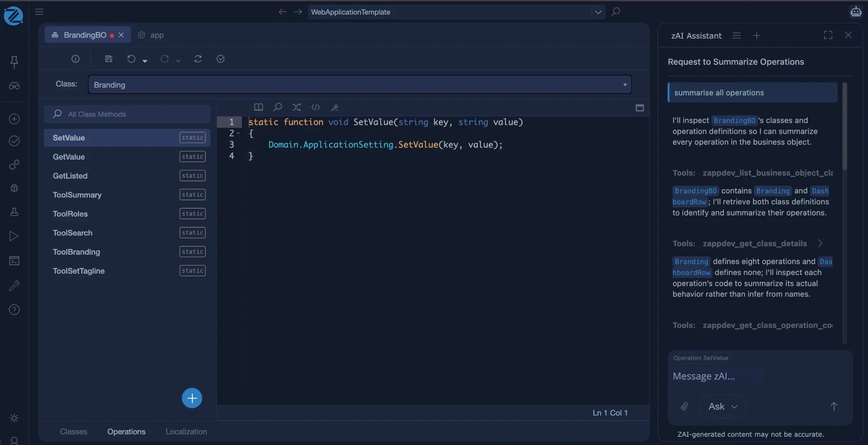Viewport: 868px width, 445px height.
Task: Switch to the Classes tab
Action: point(74,432)
